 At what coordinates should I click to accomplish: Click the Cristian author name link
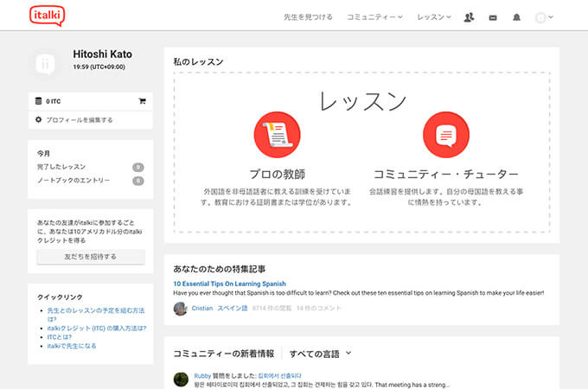point(202,308)
